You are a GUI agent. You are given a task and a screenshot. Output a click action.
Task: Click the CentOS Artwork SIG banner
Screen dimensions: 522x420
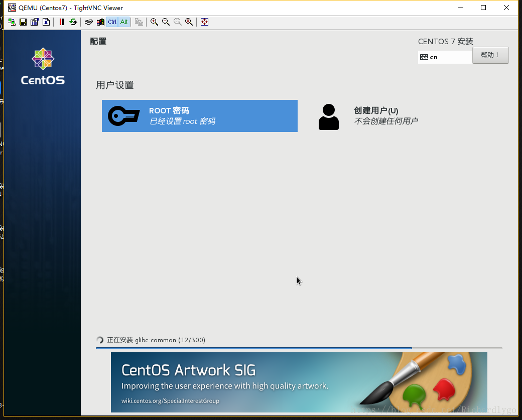point(299,382)
